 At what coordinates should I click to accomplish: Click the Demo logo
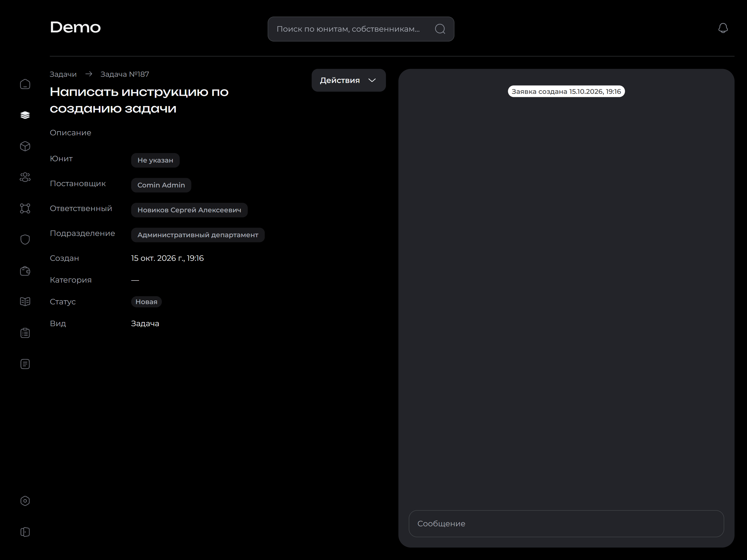tap(75, 27)
